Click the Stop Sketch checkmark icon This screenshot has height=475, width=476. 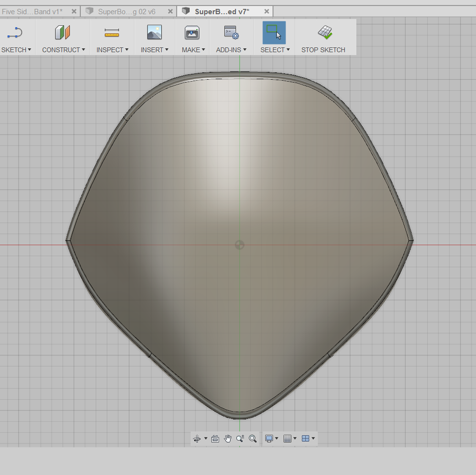(325, 32)
